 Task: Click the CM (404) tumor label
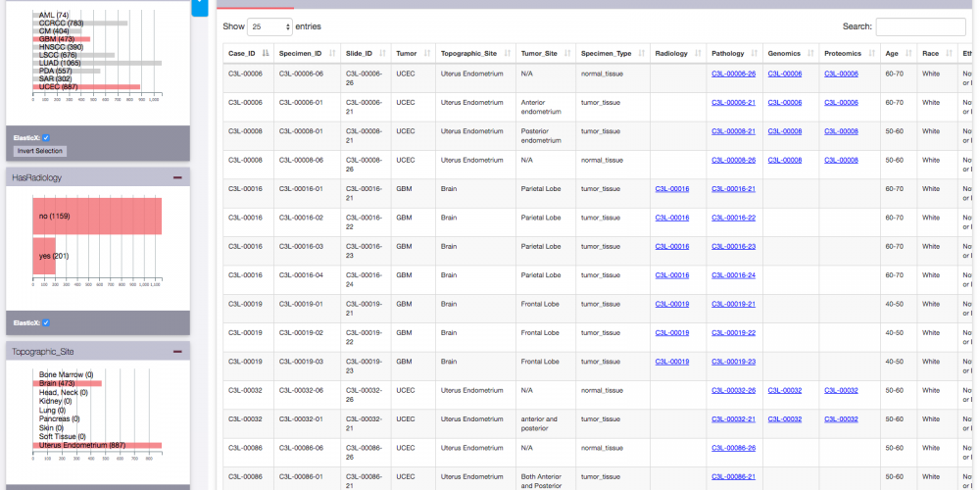(54, 30)
